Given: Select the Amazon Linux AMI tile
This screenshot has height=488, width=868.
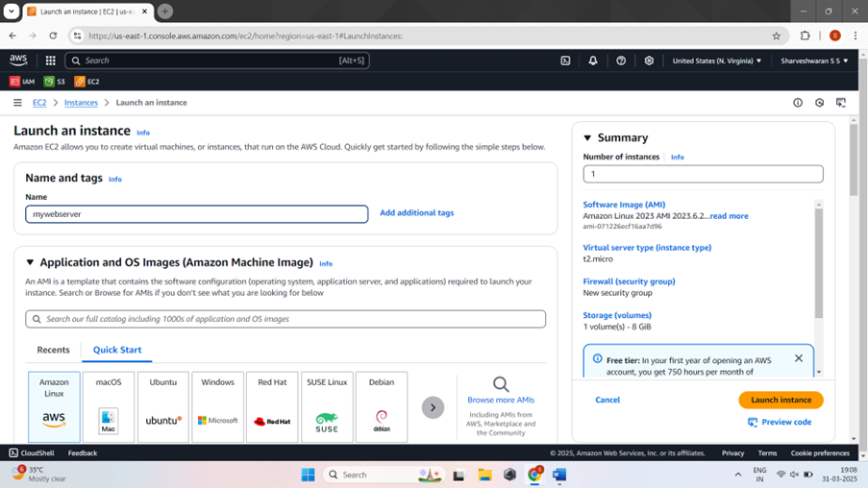Looking at the screenshot, I should [x=54, y=406].
